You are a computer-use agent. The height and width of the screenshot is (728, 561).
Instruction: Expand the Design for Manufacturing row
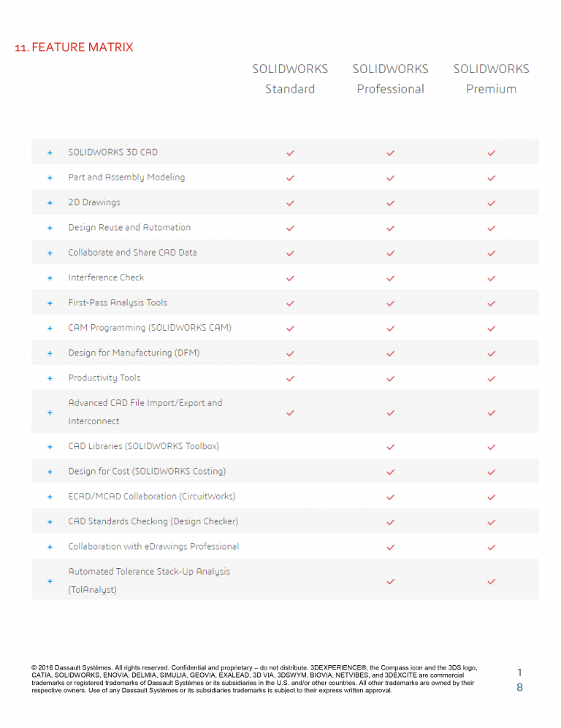click(x=50, y=353)
